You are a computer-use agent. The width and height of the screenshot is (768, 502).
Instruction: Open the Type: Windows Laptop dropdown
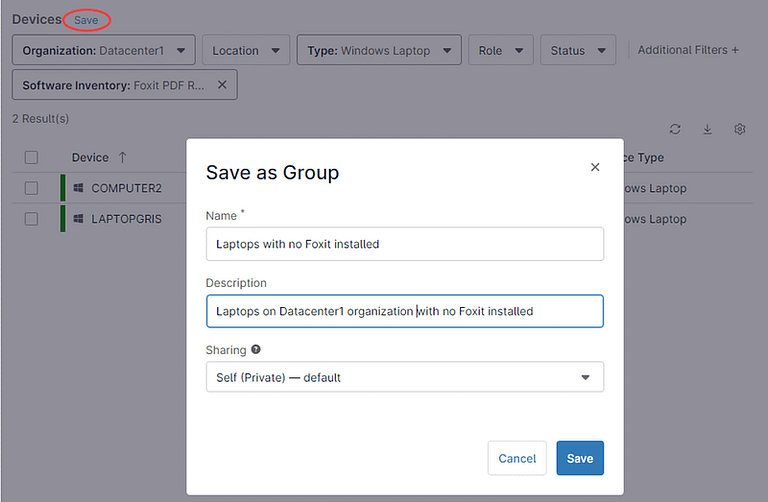click(x=379, y=50)
